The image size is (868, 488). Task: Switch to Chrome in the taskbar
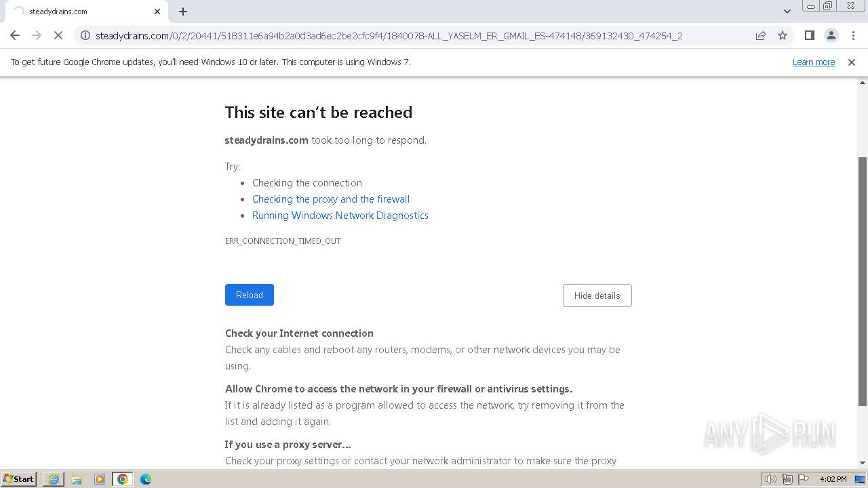(123, 479)
